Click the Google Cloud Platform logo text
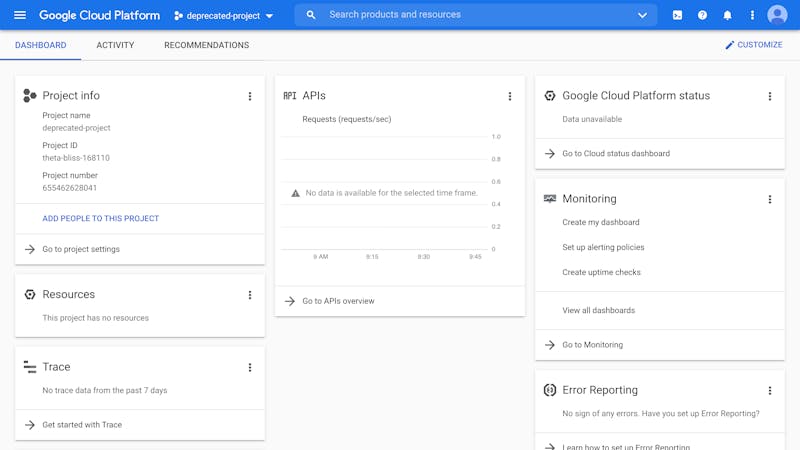 click(x=99, y=15)
